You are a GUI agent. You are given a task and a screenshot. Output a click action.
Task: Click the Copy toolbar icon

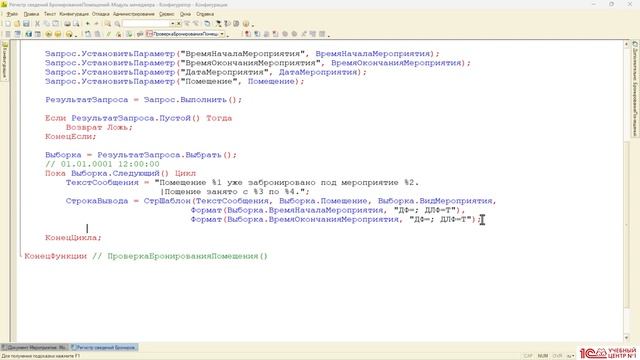[x=47, y=24]
